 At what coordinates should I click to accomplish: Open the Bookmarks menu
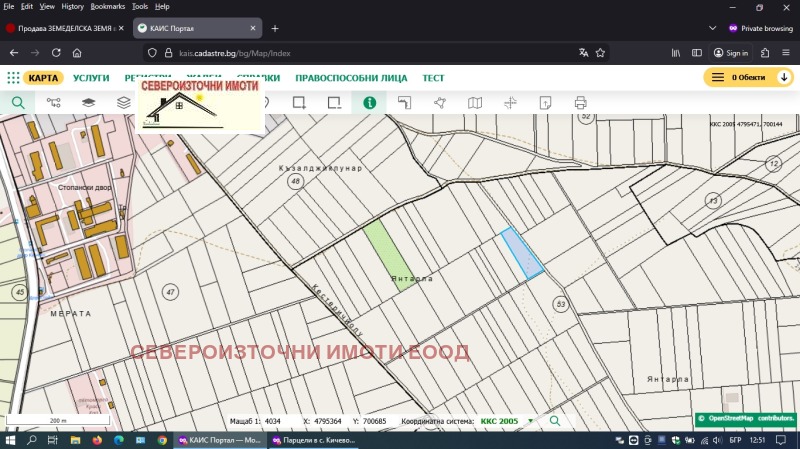[x=108, y=6]
